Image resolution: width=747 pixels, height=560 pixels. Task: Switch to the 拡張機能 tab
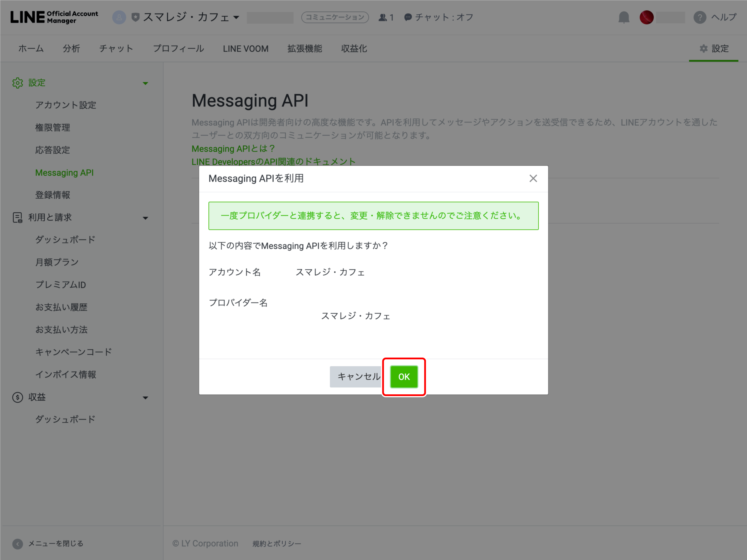pyautogui.click(x=305, y=49)
